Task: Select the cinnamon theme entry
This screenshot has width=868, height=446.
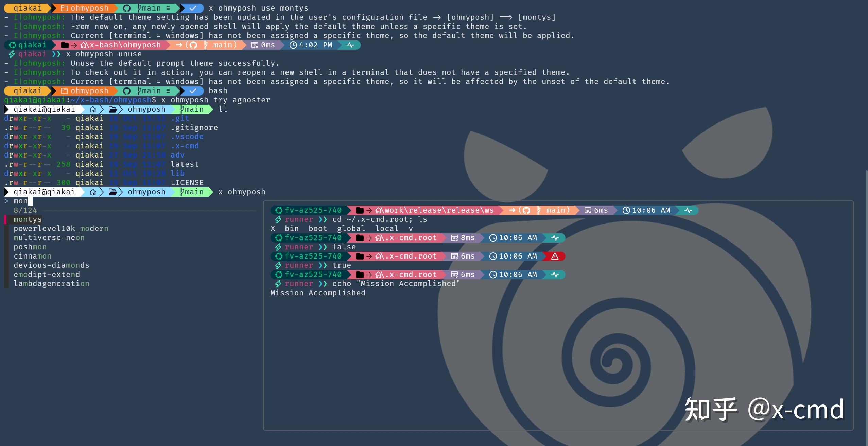Action: 32,256
